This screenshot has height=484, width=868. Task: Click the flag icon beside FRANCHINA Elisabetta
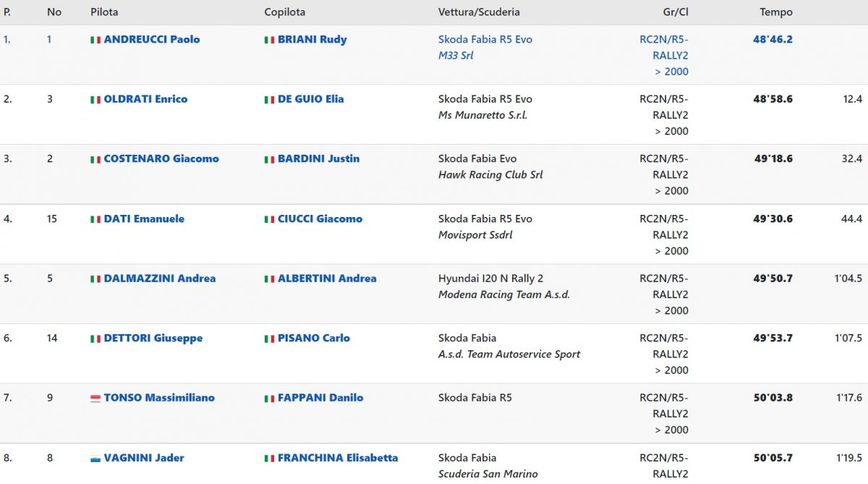pyautogui.click(x=269, y=459)
